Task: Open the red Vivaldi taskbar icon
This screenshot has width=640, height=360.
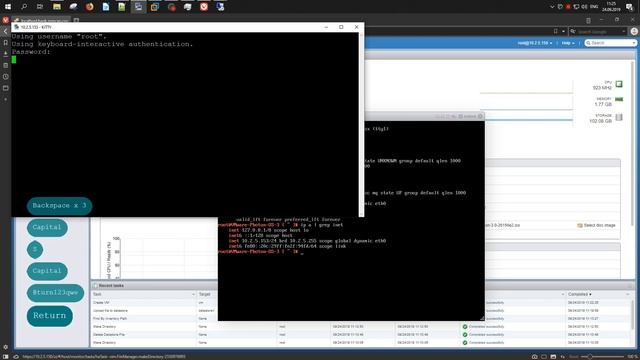Action: point(204,7)
